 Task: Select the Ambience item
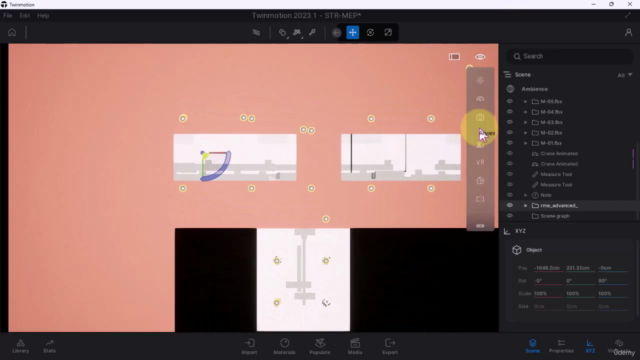535,89
